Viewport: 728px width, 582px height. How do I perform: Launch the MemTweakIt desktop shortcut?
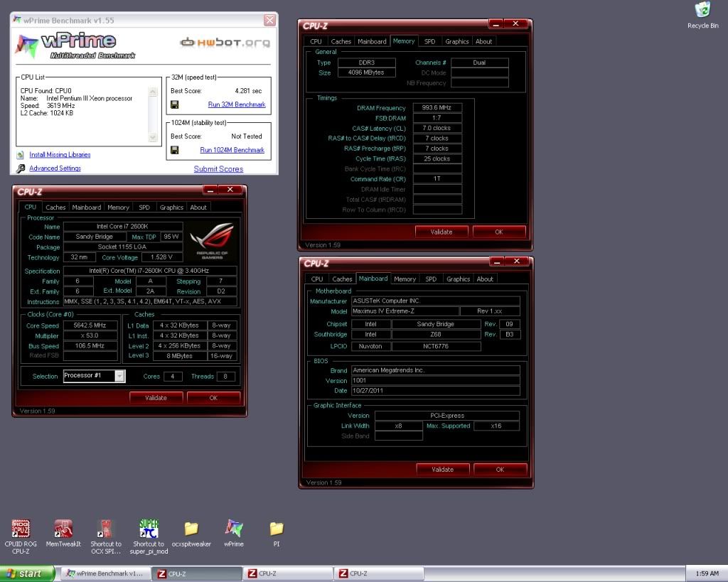[x=63, y=529]
